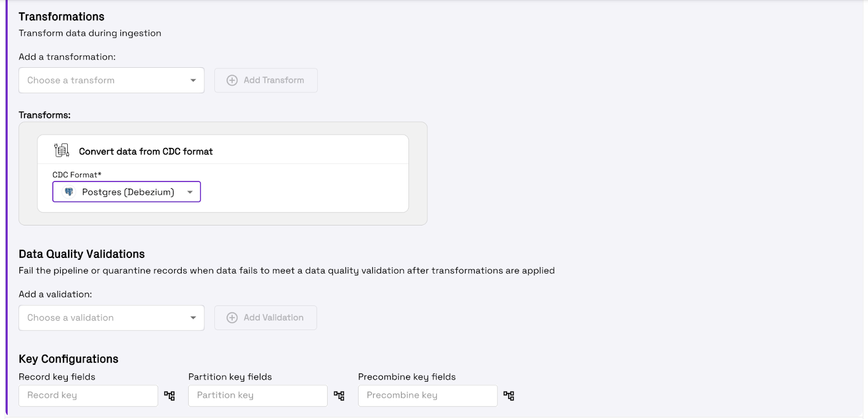Click inside the Record key input field

point(87,396)
